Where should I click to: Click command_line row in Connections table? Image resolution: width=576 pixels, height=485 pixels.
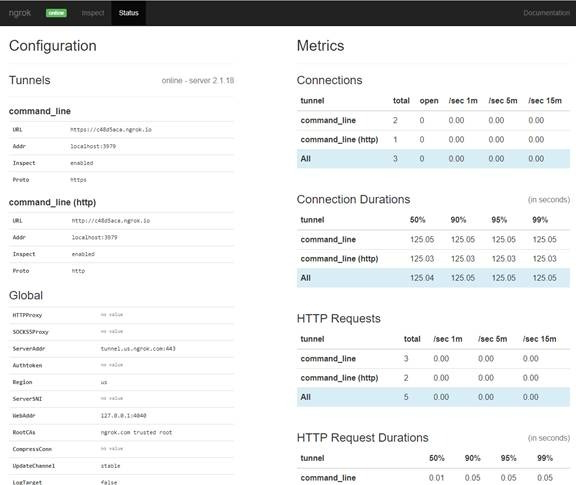(433, 121)
